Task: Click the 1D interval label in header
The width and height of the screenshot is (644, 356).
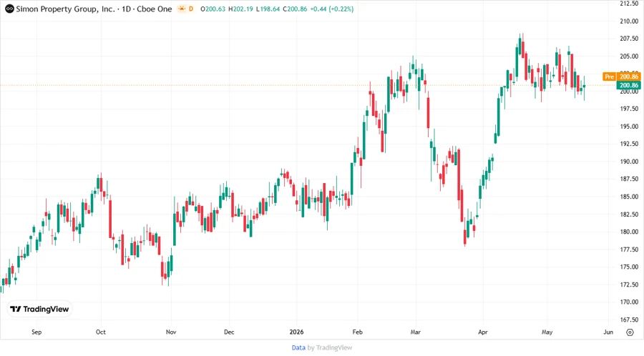Action: (126, 9)
